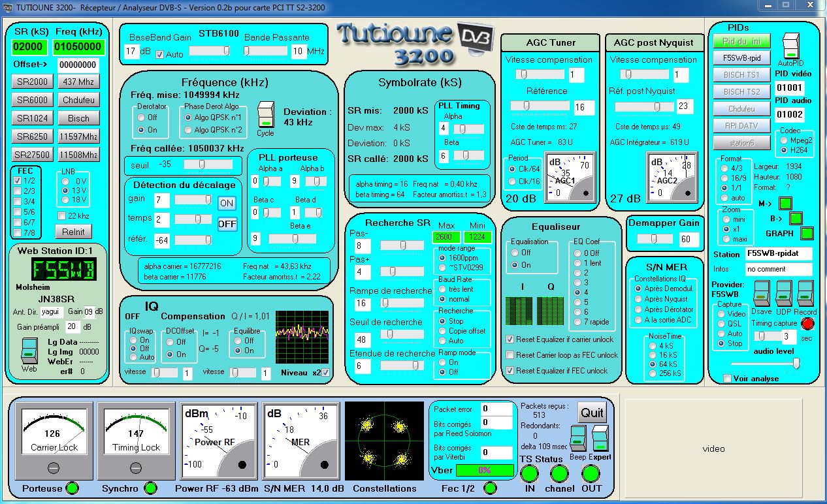Click the MER dB meter
Image resolution: width=827 pixels, height=504 pixels.
(301, 441)
